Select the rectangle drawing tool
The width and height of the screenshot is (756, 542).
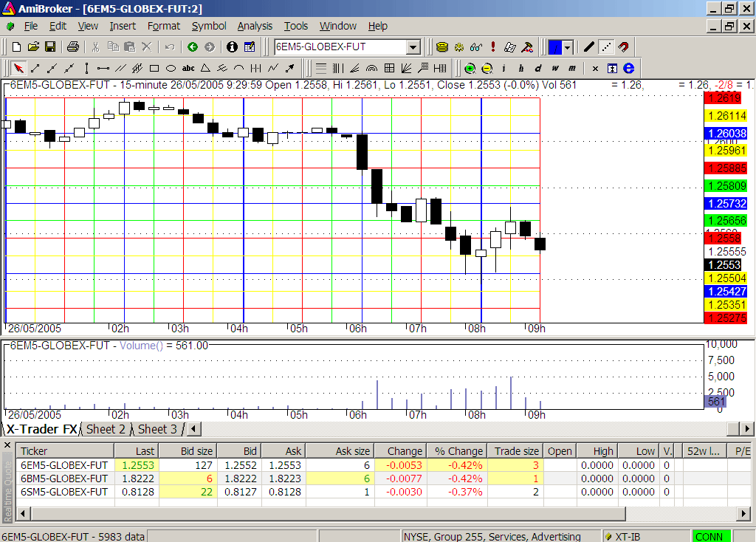click(x=154, y=68)
